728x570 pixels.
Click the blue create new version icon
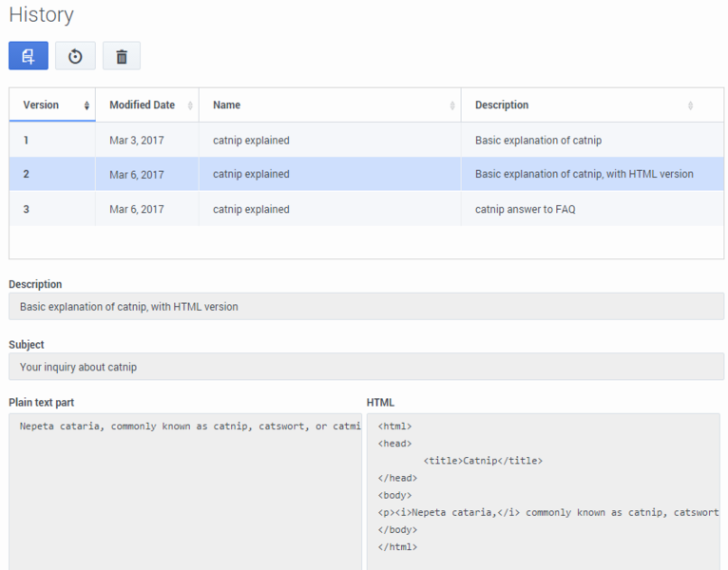[29, 56]
